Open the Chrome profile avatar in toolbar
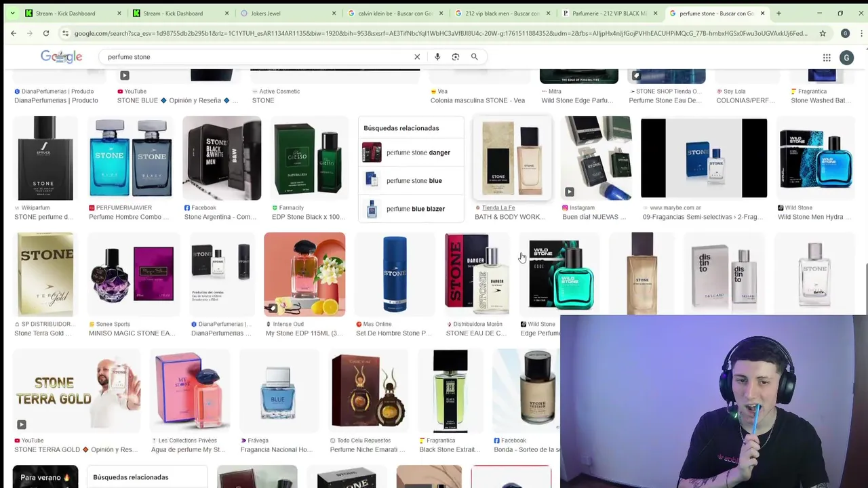 [x=845, y=33]
